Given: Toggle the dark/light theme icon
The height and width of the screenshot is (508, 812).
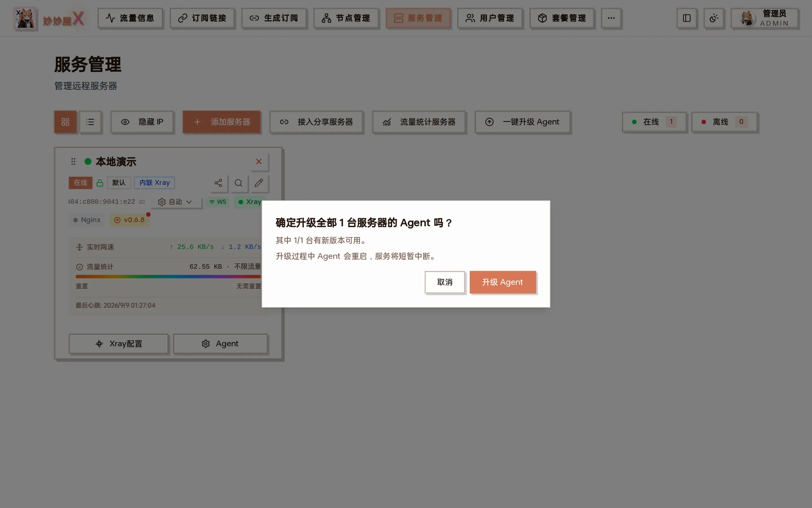Looking at the screenshot, I should pos(714,18).
